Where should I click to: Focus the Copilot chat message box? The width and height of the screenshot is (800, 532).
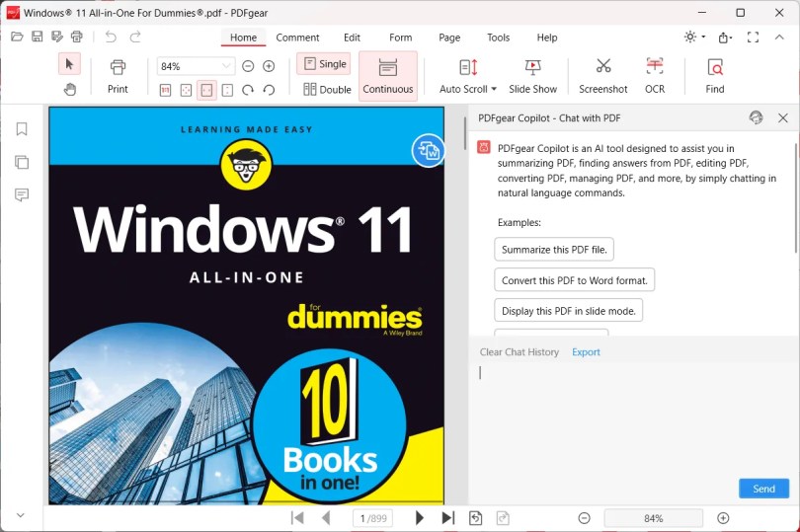pyautogui.click(x=633, y=418)
